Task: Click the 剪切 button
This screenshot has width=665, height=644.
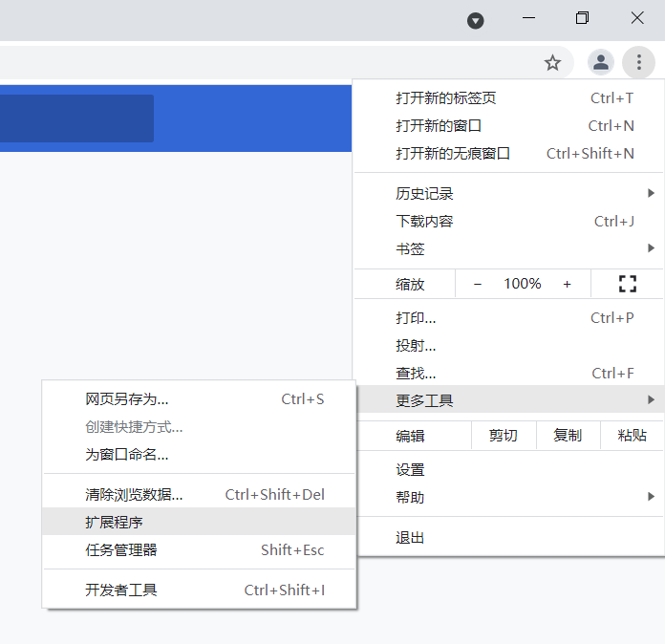Action: [504, 436]
